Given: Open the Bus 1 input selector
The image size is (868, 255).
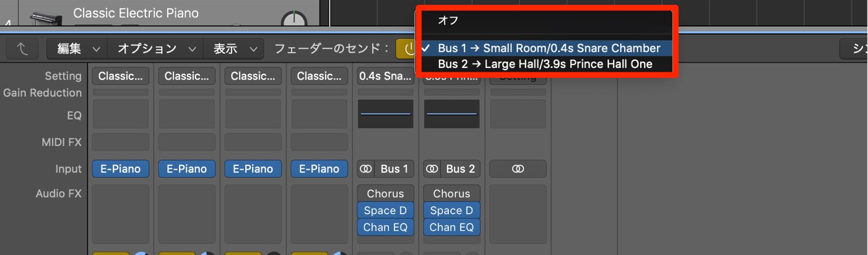Looking at the screenshot, I should pyautogui.click(x=394, y=169).
